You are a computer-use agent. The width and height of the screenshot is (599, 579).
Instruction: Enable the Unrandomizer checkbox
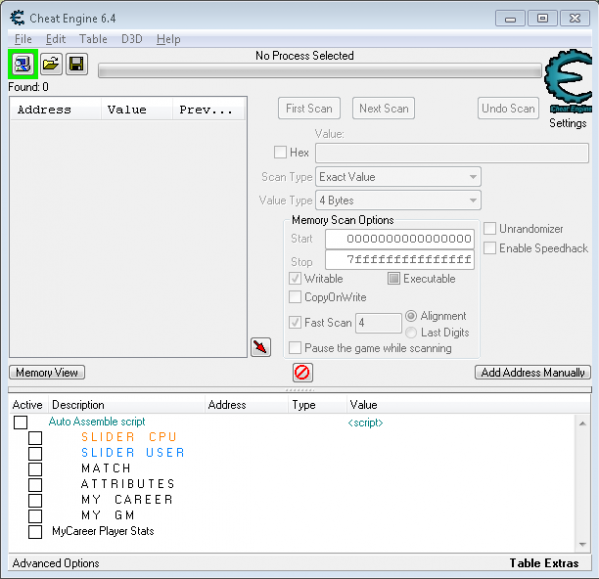coord(490,229)
